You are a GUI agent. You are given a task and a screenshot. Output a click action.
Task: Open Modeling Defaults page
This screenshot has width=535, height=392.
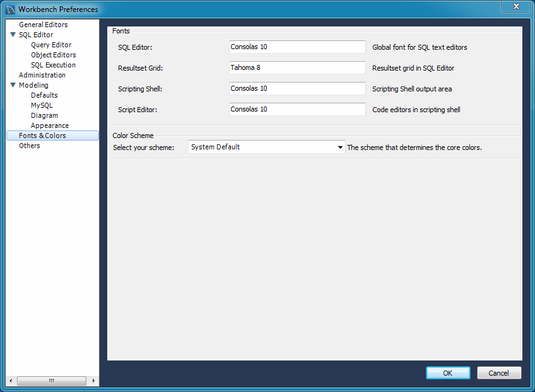44,95
